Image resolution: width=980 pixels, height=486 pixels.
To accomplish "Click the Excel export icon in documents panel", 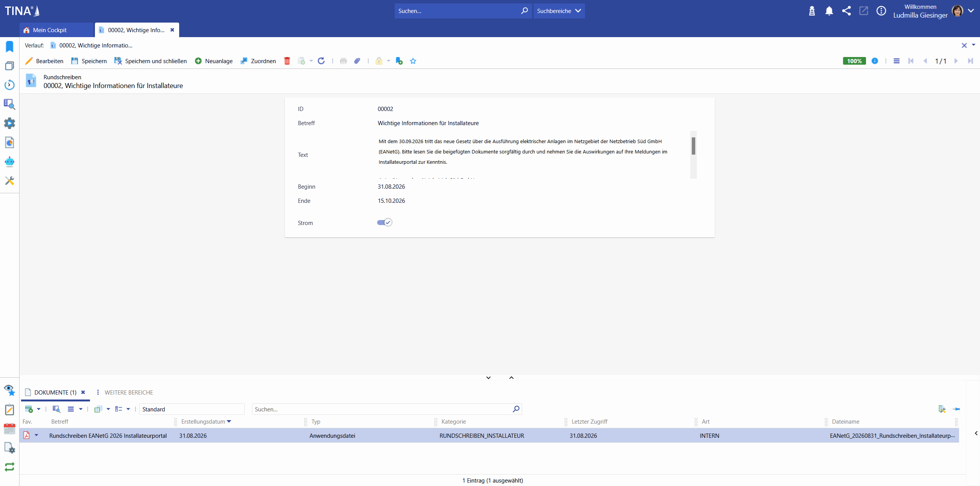I will (x=942, y=409).
